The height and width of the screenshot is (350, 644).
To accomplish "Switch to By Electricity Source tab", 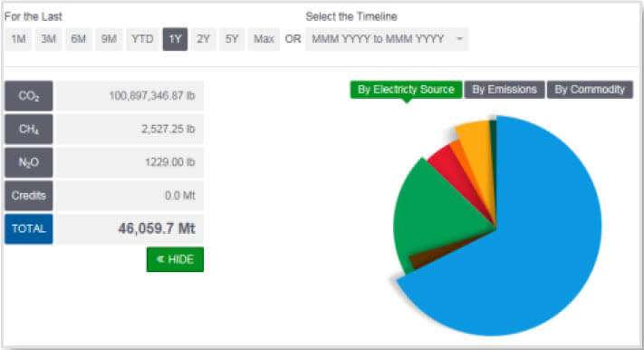I will click(406, 90).
